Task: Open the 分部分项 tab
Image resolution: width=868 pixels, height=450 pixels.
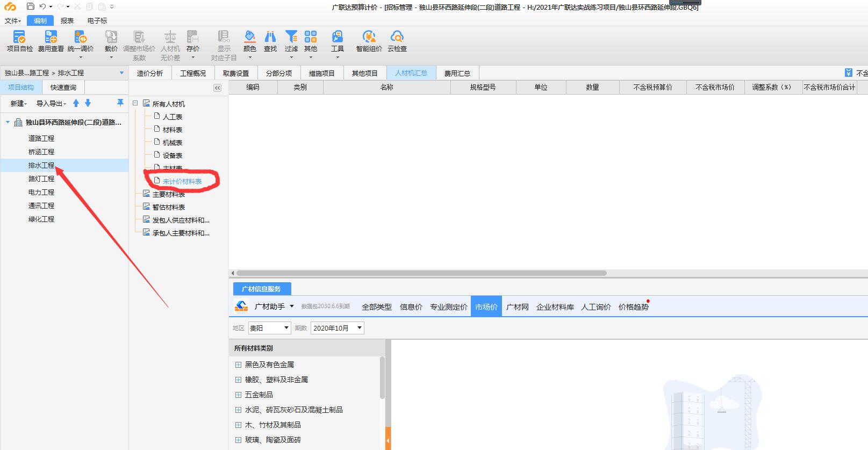Action: tap(279, 73)
